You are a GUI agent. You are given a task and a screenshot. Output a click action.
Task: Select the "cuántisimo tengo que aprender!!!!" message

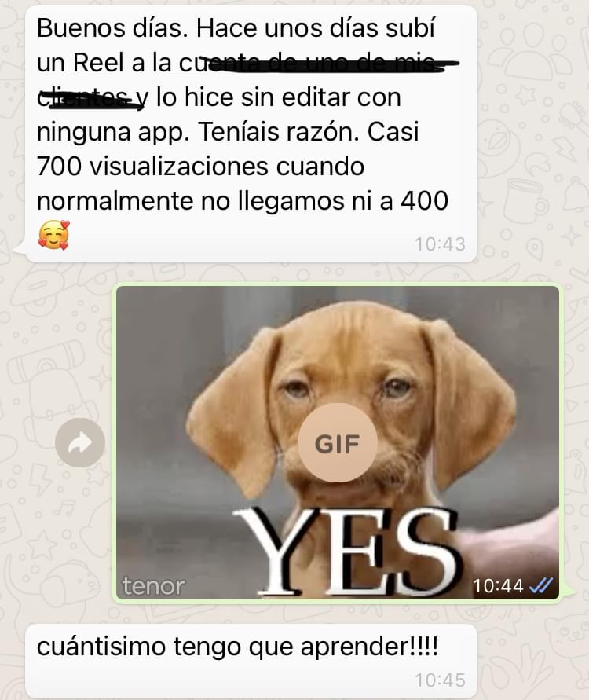coord(237,647)
